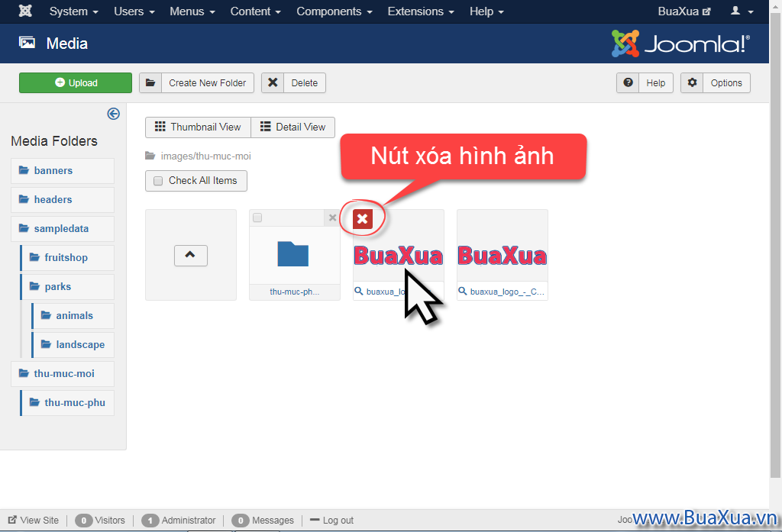
Task: Open the thu-muc-ph folder icon
Action: 293,253
